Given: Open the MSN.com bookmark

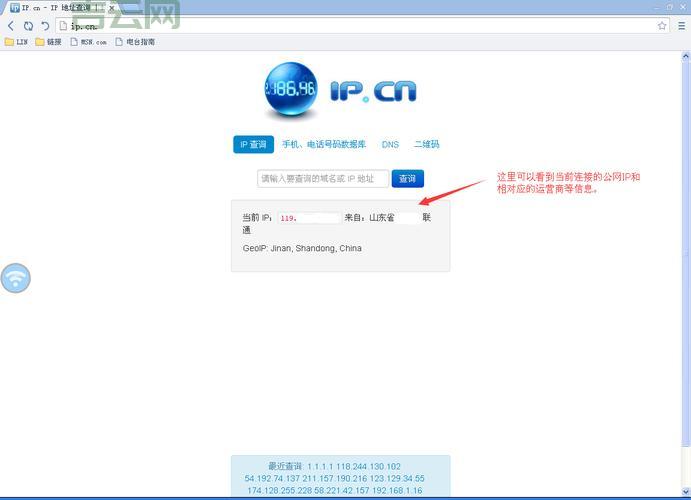Looking at the screenshot, I should point(89,42).
